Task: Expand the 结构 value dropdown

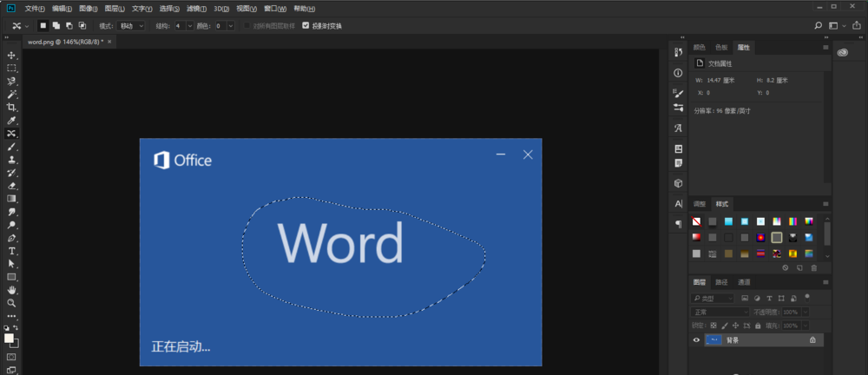Action: pos(183,26)
